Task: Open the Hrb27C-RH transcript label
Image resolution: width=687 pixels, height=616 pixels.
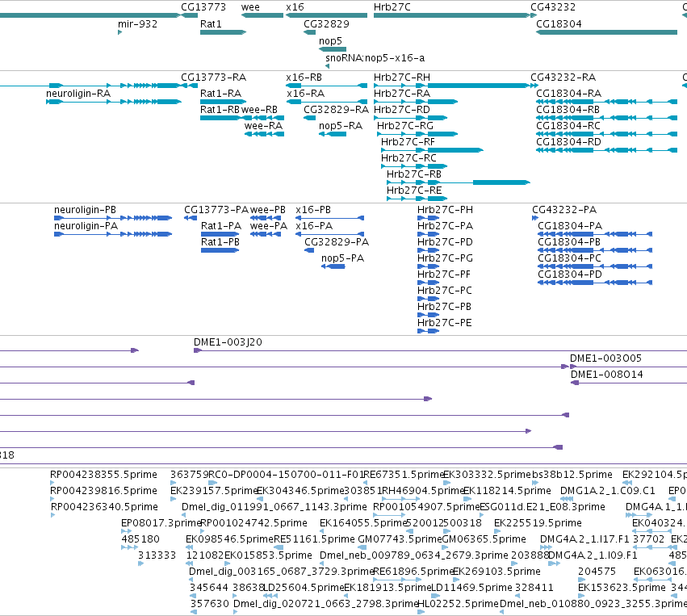Action: point(402,78)
